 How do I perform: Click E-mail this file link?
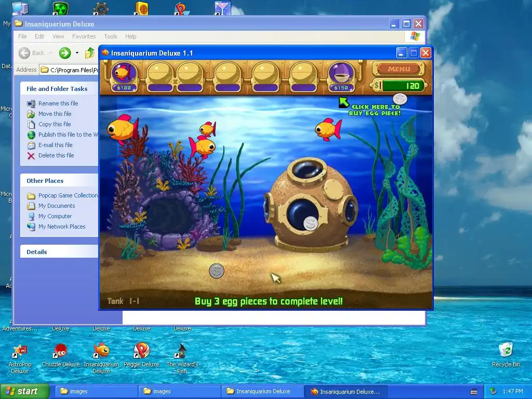click(55, 145)
